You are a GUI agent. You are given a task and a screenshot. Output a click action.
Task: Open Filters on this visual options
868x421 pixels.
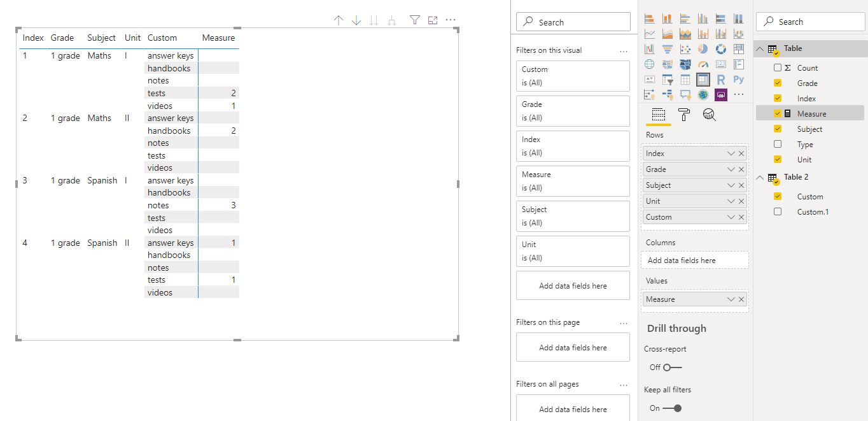(624, 50)
